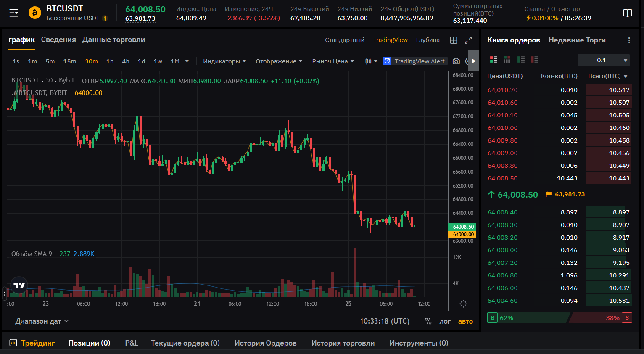Select the column-style order book view icon
The image size is (644, 354).
click(507, 60)
